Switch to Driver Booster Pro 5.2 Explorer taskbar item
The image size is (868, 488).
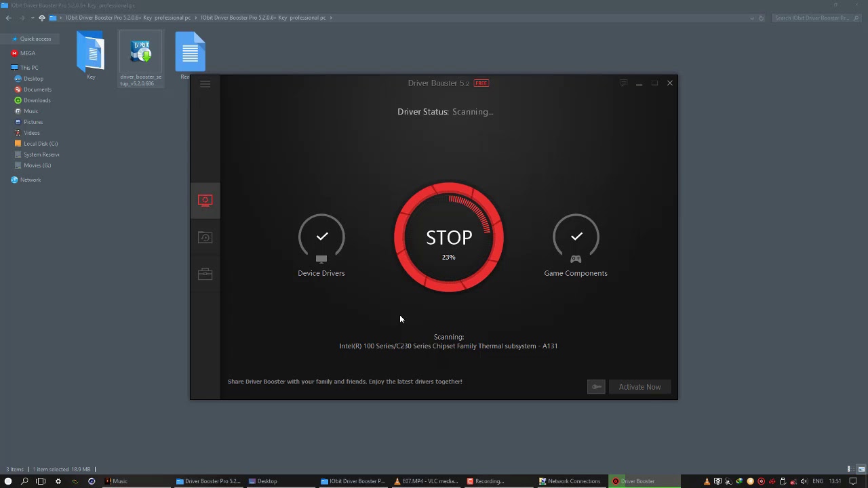pos(208,481)
